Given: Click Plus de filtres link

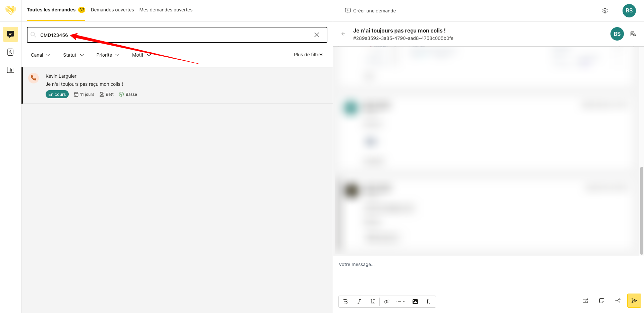Looking at the screenshot, I should [308, 55].
